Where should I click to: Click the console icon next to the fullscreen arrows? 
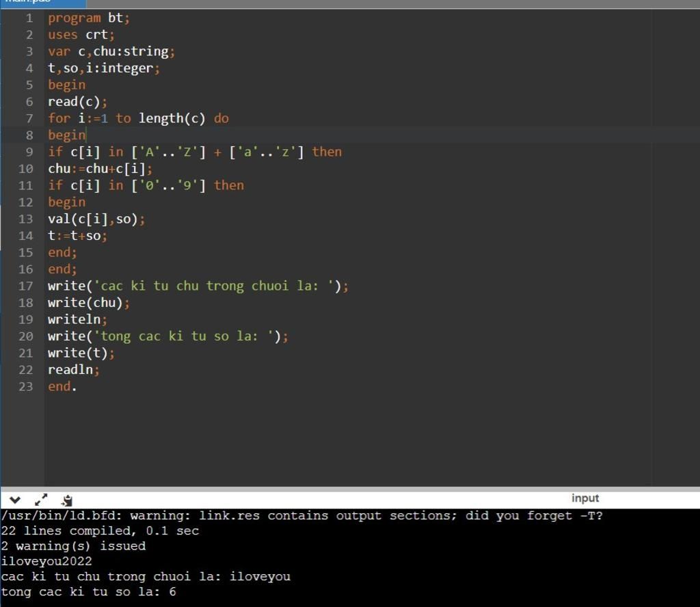[x=67, y=500]
